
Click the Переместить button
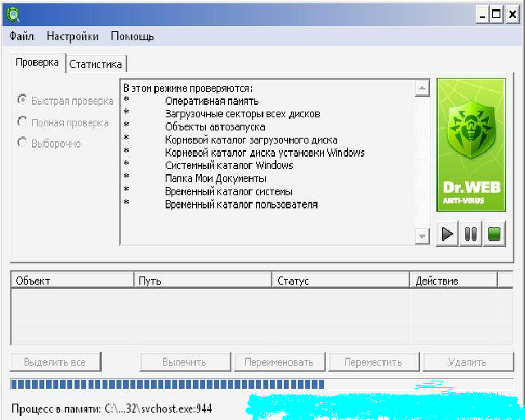tap(374, 362)
